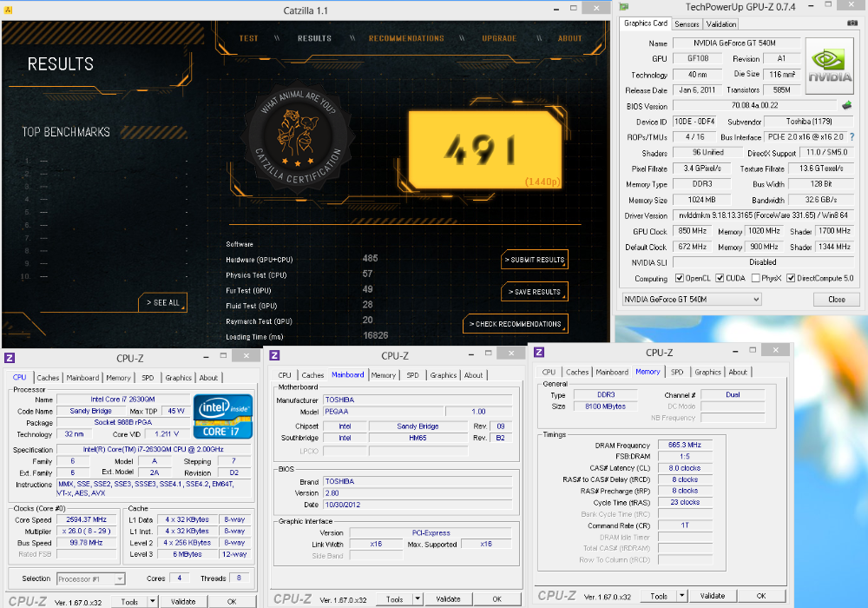The image size is (868, 608).
Task: Click Tools button in right CPU-Z
Action: 659,596
